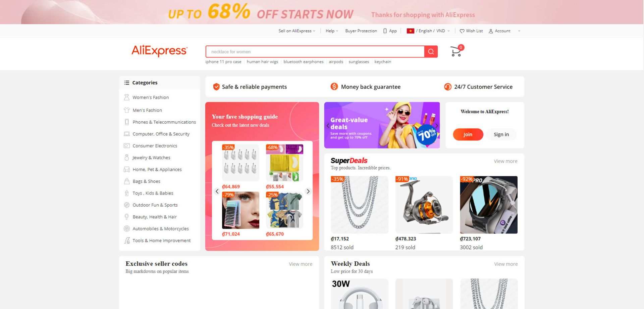Click the Jewelry & Watches category icon
644x309 pixels.
click(126, 158)
